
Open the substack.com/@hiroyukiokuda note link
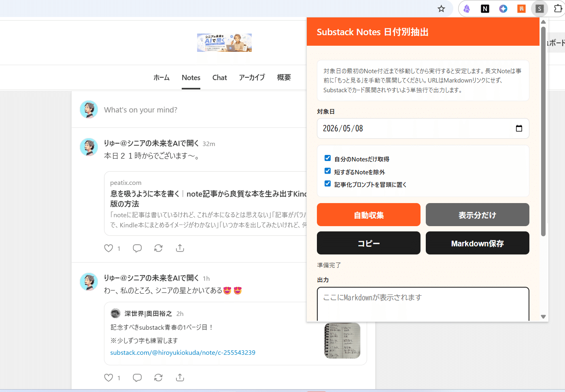183,353
